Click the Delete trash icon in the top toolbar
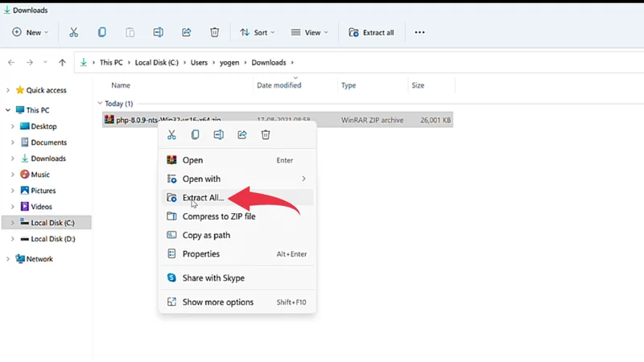 point(214,32)
